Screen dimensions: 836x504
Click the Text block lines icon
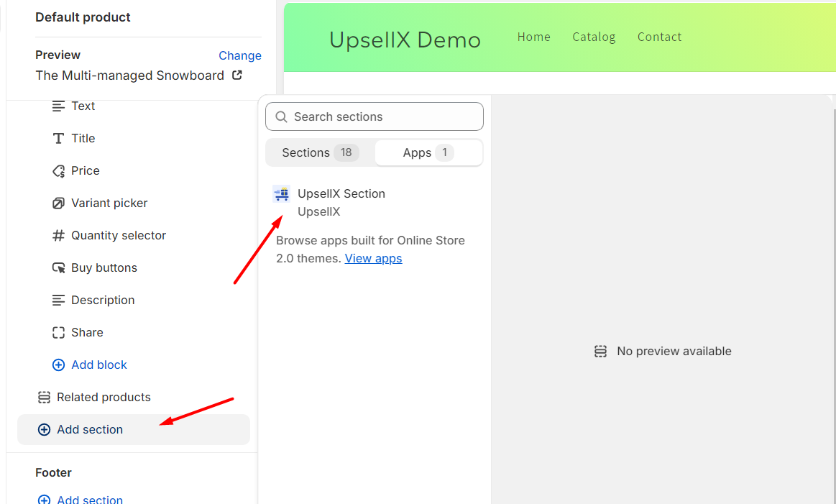(58, 106)
